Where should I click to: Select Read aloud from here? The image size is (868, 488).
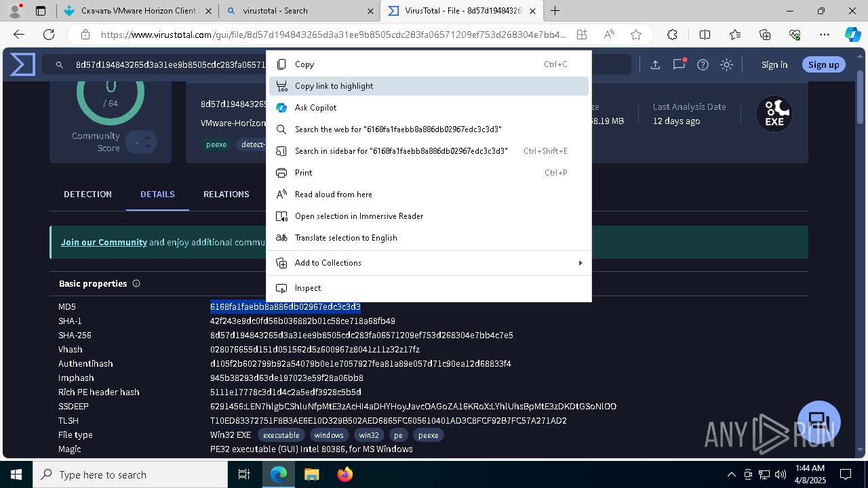(429, 195)
